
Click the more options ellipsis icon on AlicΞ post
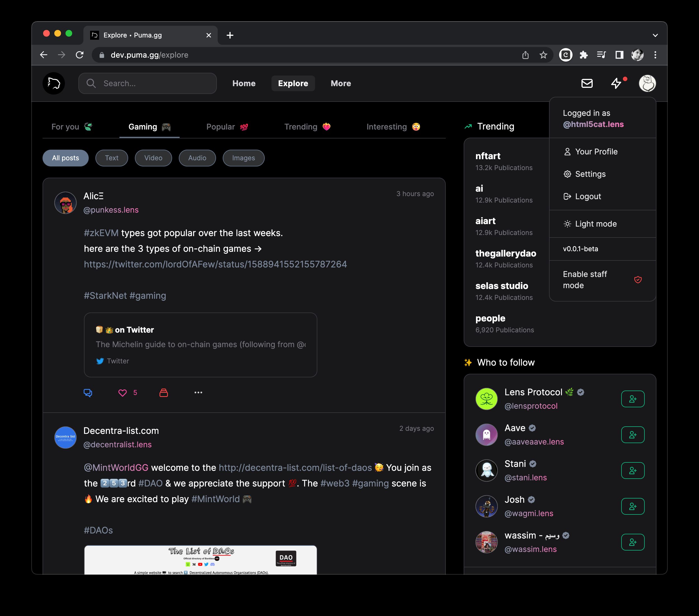coord(198,392)
